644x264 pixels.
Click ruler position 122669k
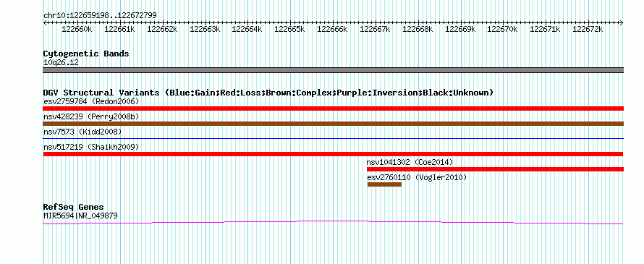click(x=460, y=29)
